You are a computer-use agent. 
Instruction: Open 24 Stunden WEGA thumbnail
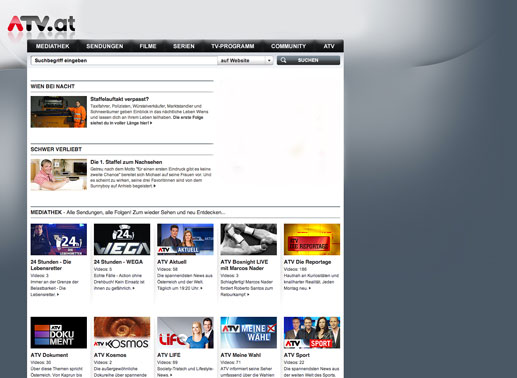point(122,239)
